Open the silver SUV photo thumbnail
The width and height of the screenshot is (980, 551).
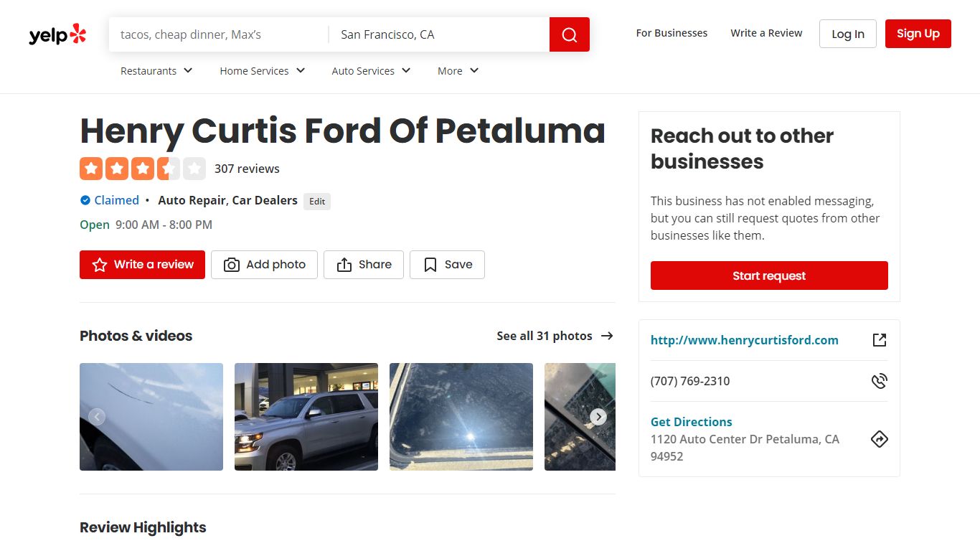(x=306, y=417)
